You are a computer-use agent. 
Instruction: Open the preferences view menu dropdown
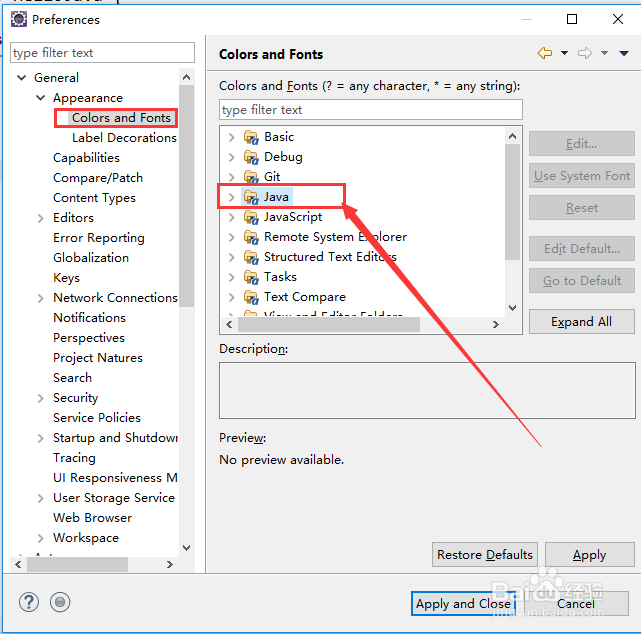pyautogui.click(x=621, y=53)
